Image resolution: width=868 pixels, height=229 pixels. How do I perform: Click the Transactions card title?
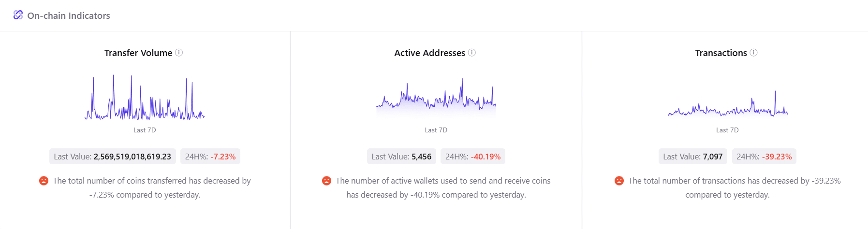(x=721, y=53)
